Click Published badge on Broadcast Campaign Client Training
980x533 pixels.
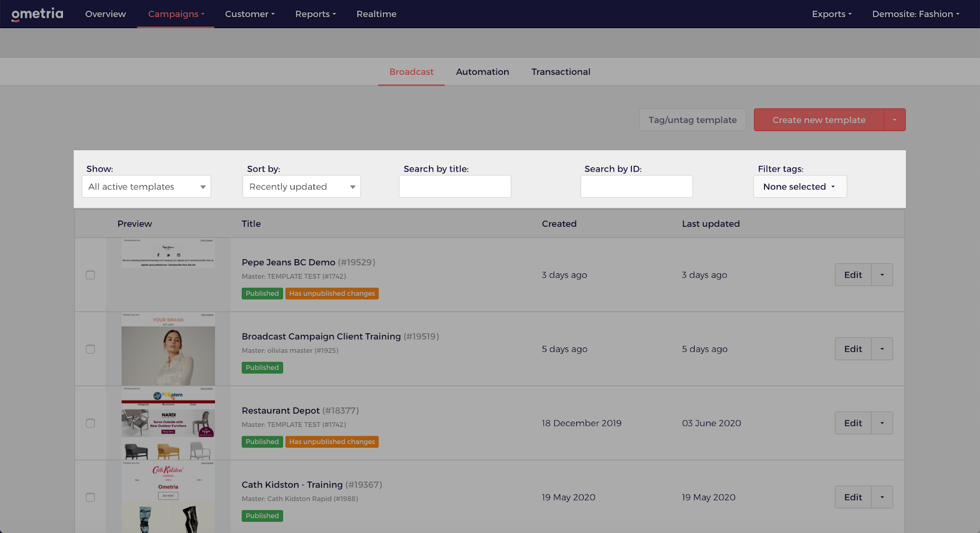(x=262, y=368)
